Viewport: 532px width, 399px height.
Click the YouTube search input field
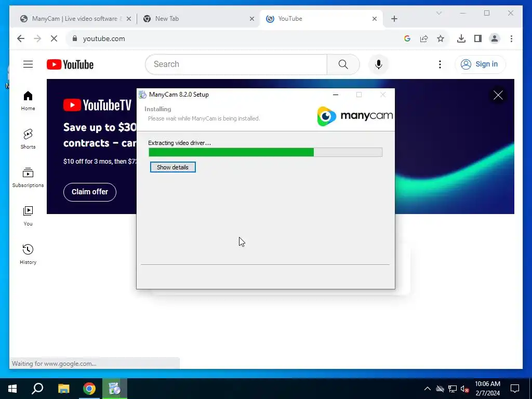click(x=236, y=64)
